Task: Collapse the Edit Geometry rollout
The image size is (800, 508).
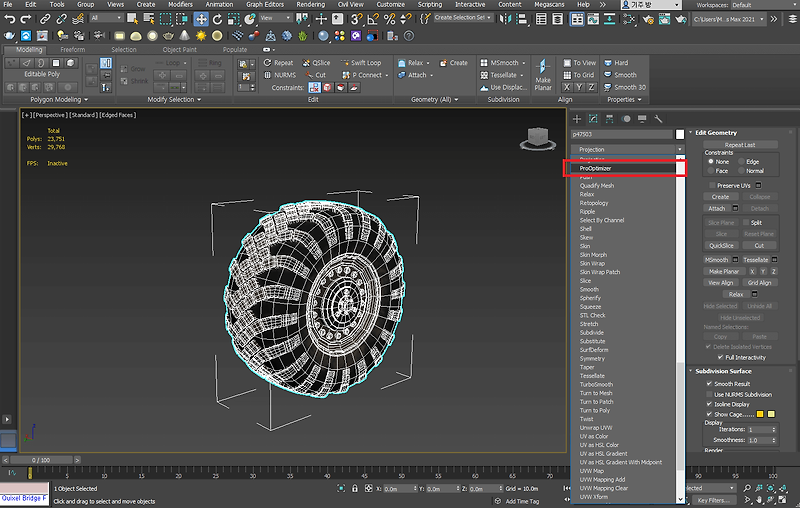Action: pyautogui.click(x=716, y=133)
